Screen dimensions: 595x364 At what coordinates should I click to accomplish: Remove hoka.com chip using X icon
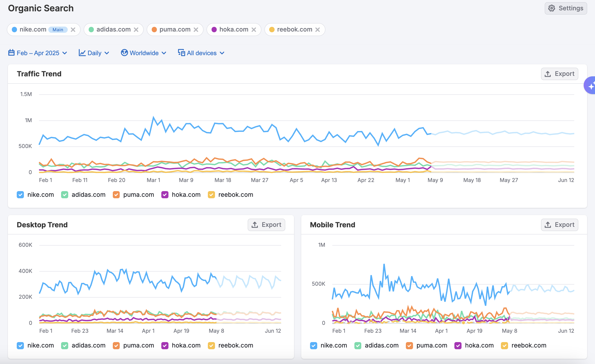254,30
